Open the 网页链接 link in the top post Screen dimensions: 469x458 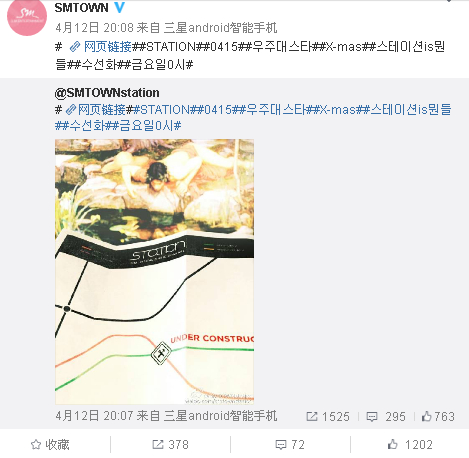coord(108,47)
